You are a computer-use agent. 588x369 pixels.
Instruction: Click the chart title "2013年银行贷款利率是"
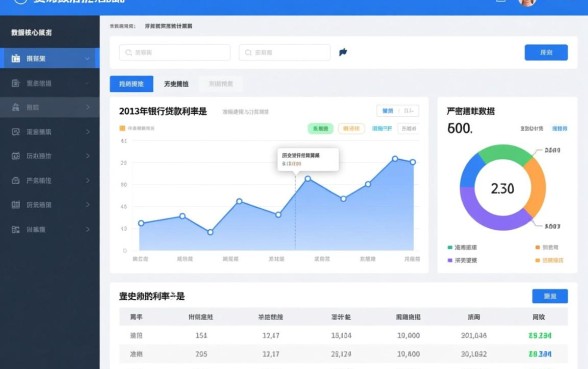tap(163, 111)
